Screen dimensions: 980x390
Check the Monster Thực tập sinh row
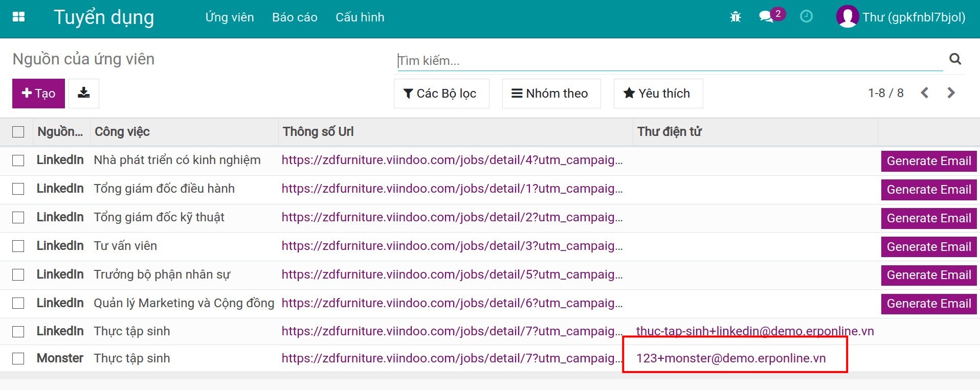(18, 358)
